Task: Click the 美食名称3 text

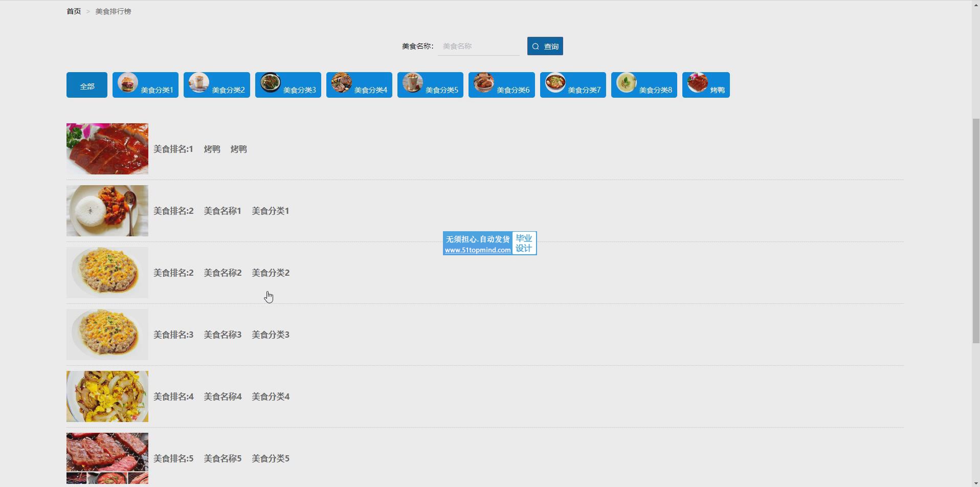Action: pos(222,335)
